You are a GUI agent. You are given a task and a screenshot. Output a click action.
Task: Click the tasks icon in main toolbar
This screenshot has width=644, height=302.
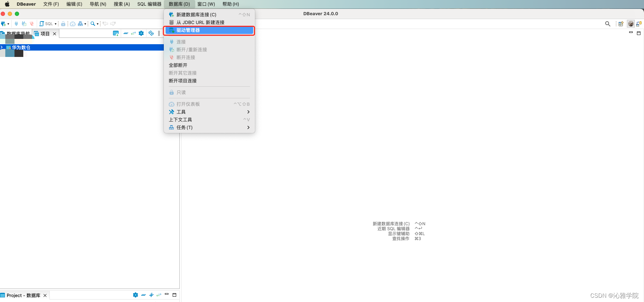(x=80, y=24)
